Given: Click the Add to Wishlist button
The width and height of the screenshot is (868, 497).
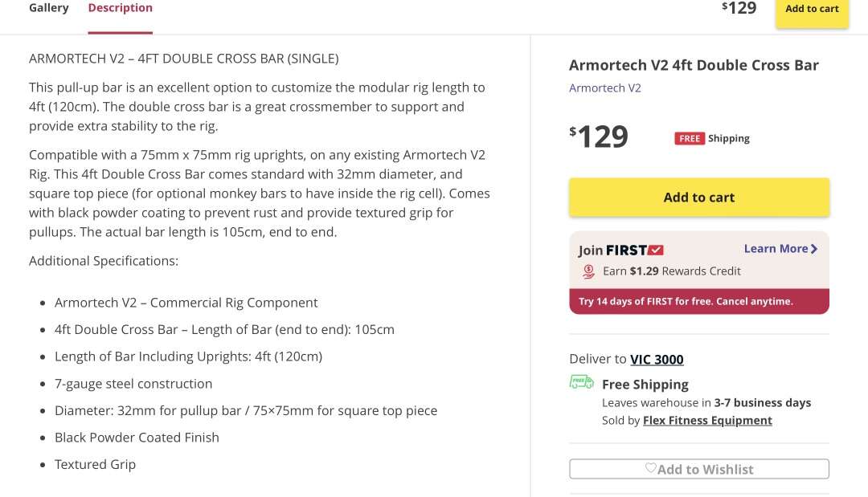Looking at the screenshot, I should pyautogui.click(x=699, y=469).
